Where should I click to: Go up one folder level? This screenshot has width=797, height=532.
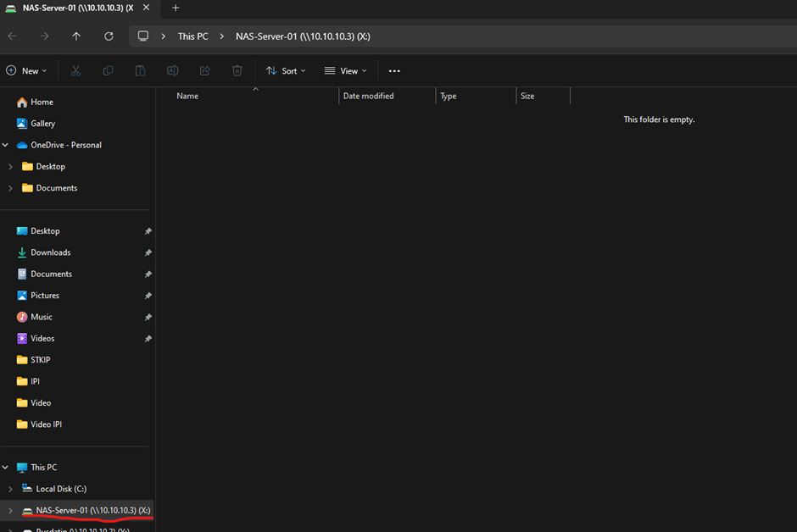[76, 36]
